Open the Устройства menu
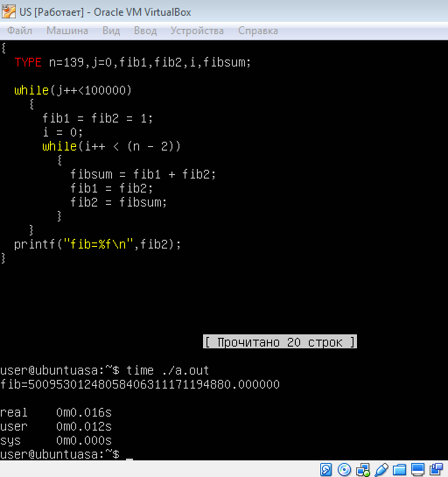This screenshot has width=448, height=477. click(197, 31)
